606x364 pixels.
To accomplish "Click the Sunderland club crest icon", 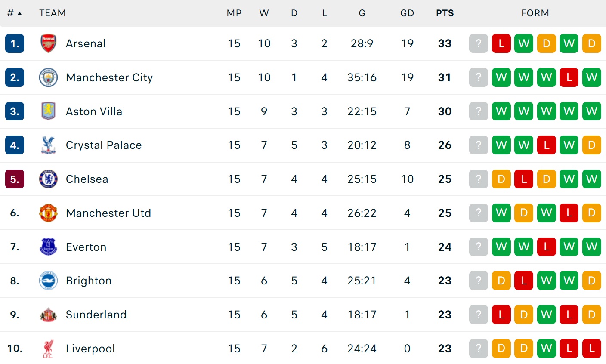I will [x=48, y=315].
